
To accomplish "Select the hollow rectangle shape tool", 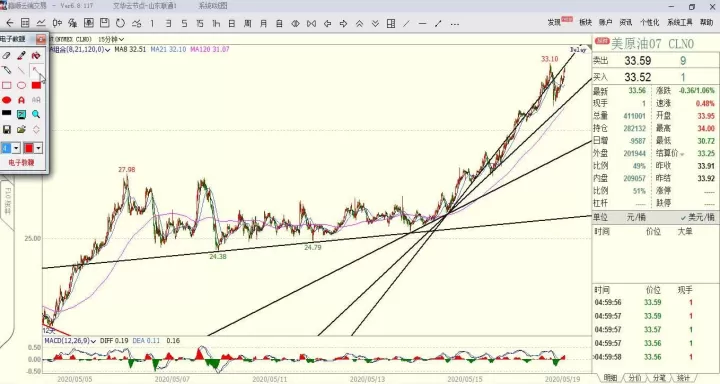I will [x=6, y=85].
